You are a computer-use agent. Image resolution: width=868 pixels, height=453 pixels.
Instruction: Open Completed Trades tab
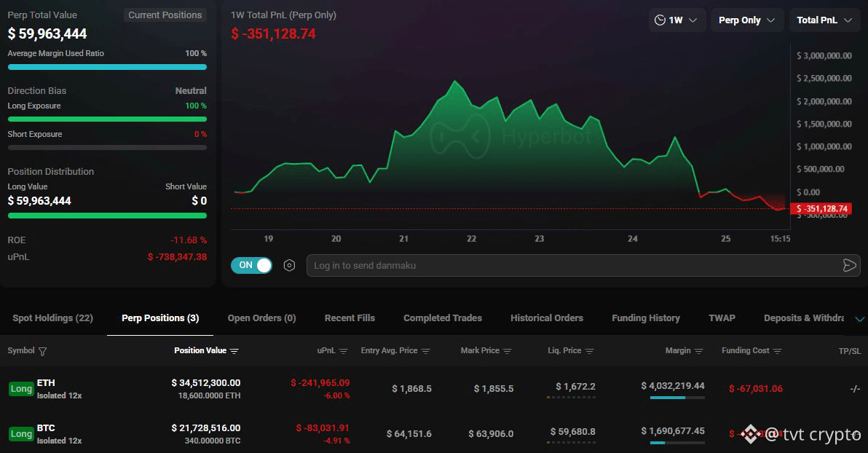[443, 318]
